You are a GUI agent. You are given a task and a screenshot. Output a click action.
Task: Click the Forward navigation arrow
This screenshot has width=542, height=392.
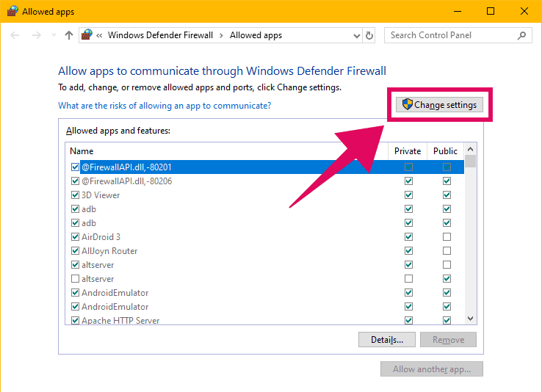pos(36,35)
